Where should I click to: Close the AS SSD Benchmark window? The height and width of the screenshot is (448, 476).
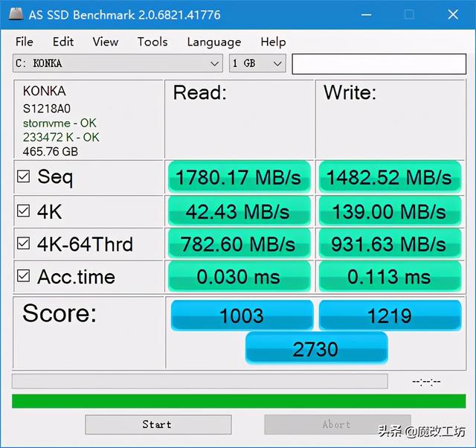click(453, 14)
